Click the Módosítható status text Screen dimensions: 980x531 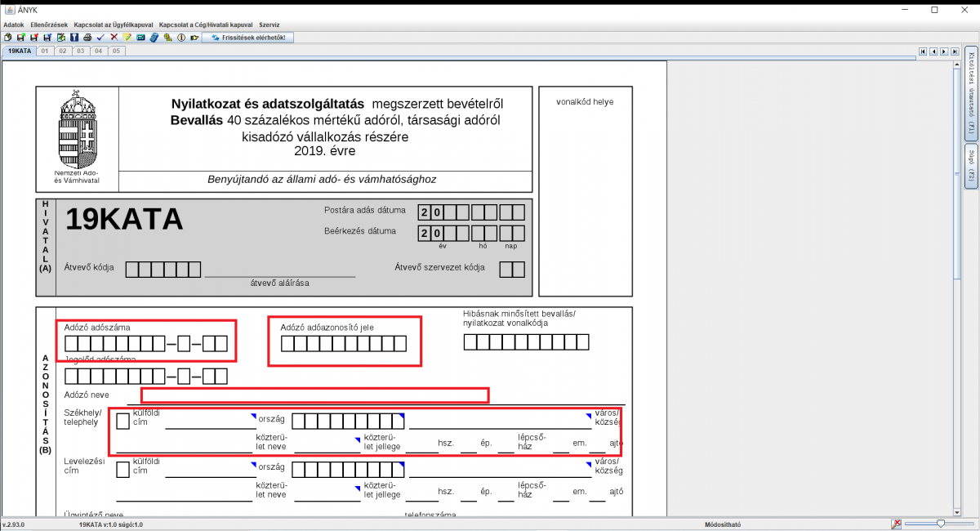coord(724,524)
